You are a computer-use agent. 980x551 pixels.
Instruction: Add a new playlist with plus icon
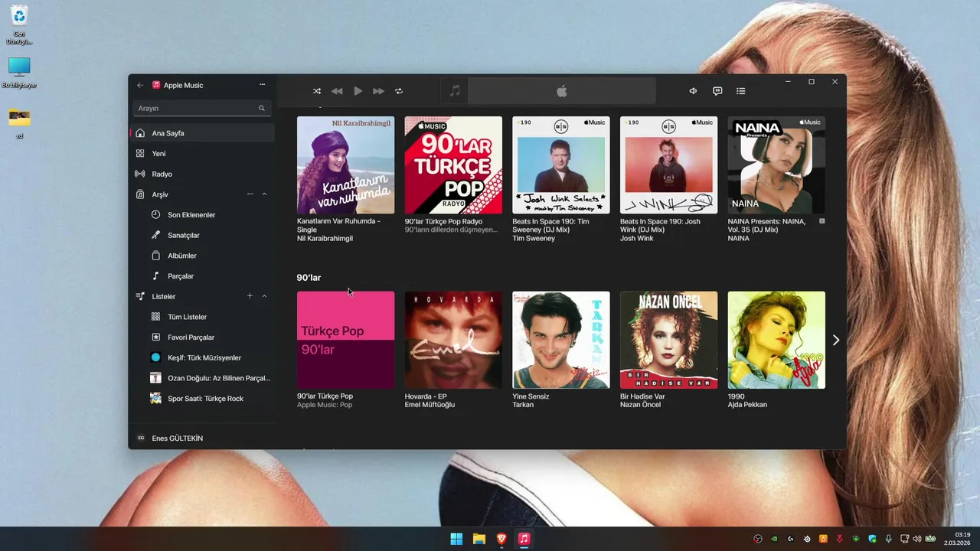pyautogui.click(x=250, y=296)
